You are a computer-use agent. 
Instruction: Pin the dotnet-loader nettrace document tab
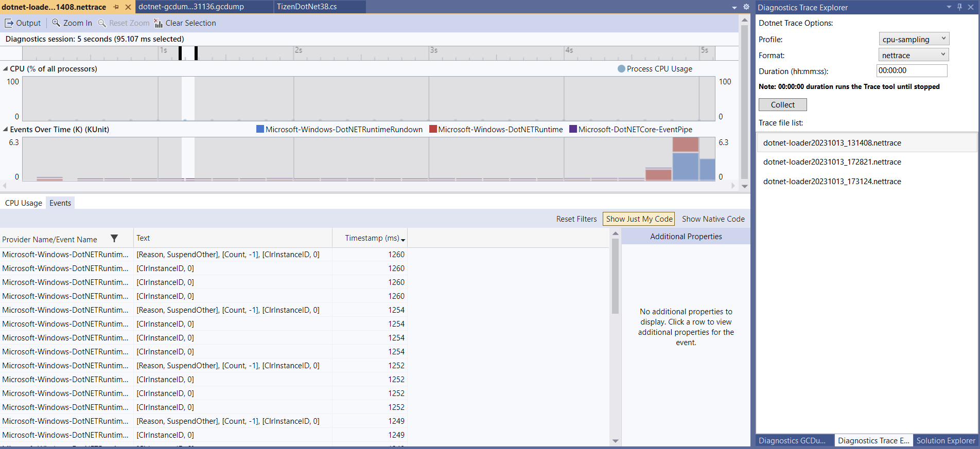coord(116,7)
